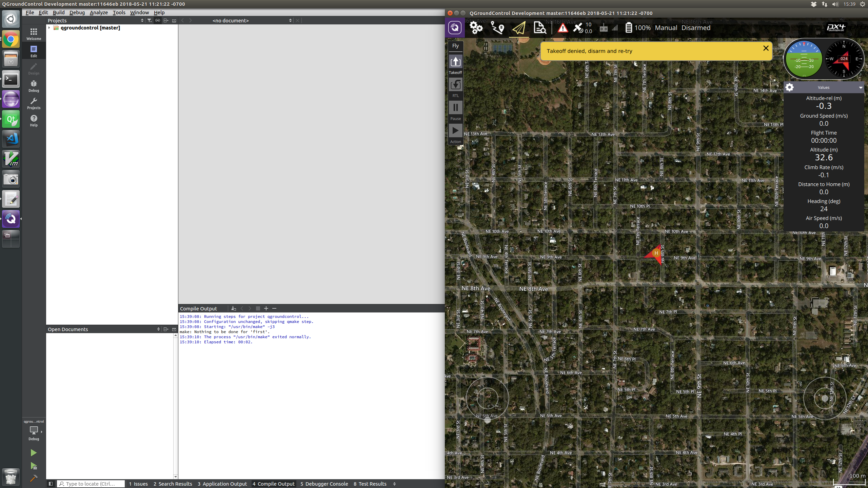Open Analyze view document icon
868x488 pixels.
(x=540, y=28)
